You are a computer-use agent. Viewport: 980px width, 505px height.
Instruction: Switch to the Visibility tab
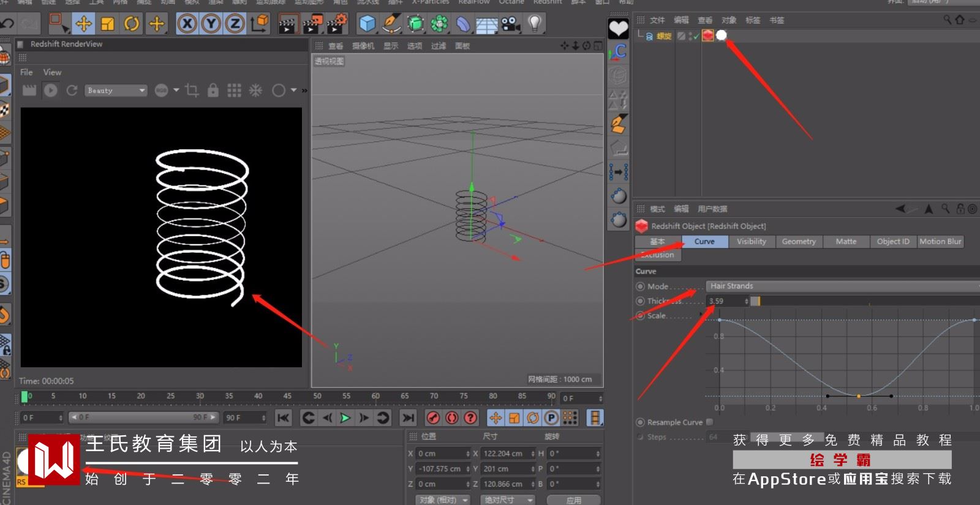pos(752,242)
